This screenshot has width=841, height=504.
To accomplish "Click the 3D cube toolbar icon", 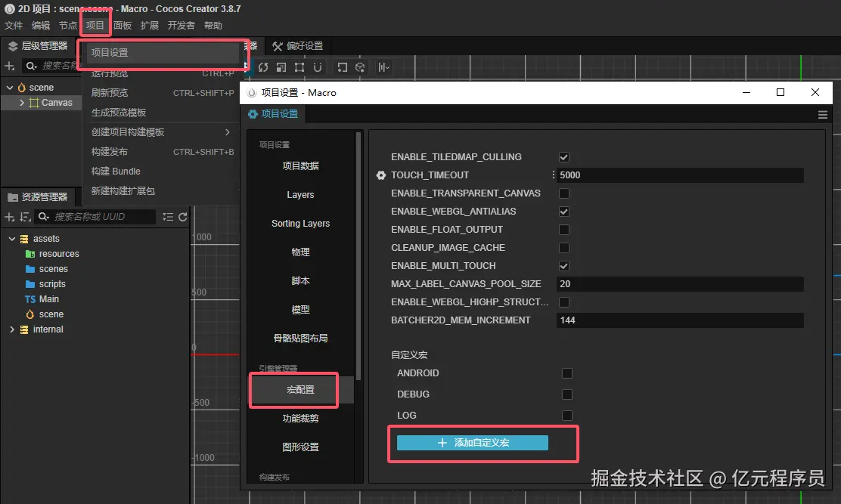I will point(360,67).
